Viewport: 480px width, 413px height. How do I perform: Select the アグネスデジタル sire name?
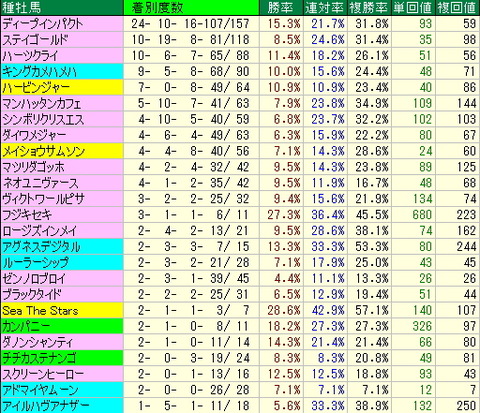click(x=41, y=247)
